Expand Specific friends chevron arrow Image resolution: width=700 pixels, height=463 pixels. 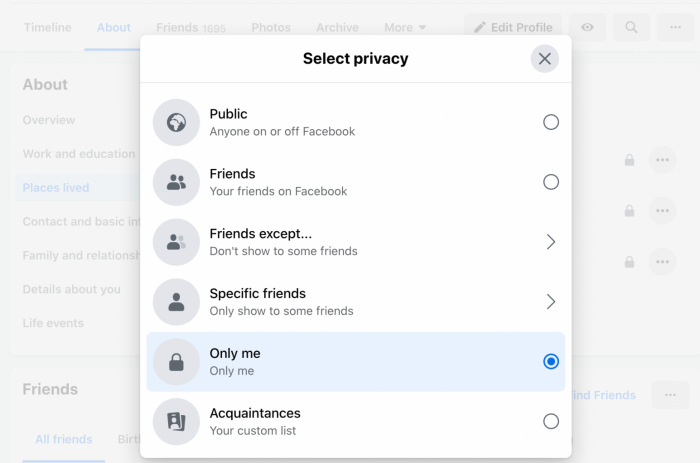click(x=551, y=302)
